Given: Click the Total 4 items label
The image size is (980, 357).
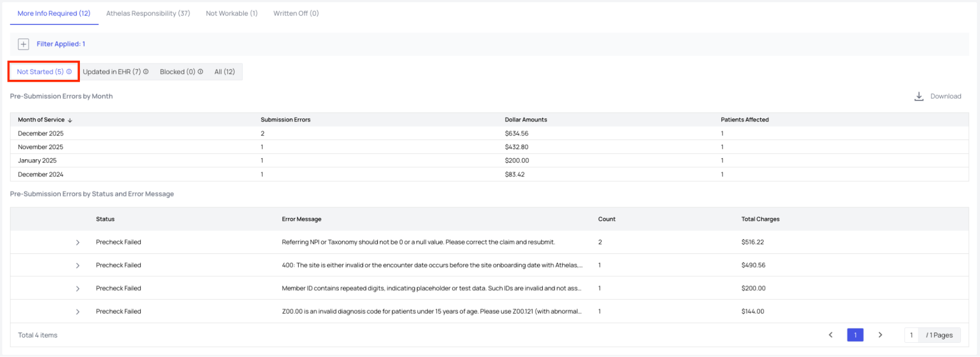Looking at the screenshot, I should pos(38,335).
